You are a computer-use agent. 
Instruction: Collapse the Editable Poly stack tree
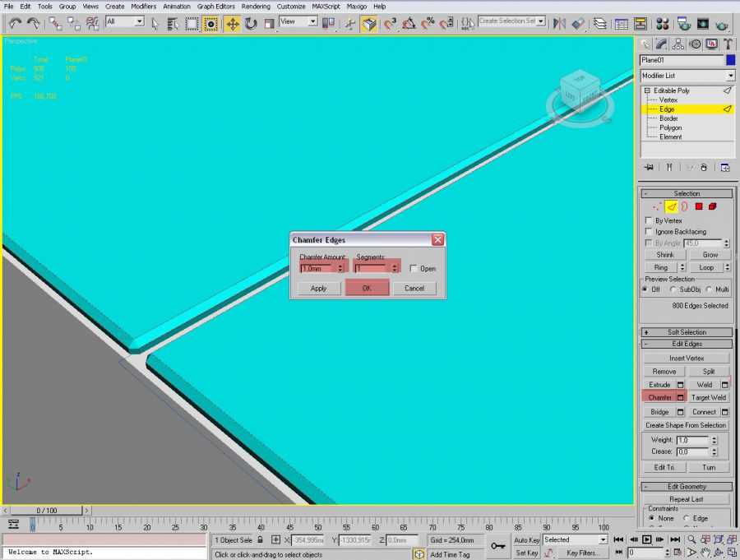click(647, 90)
